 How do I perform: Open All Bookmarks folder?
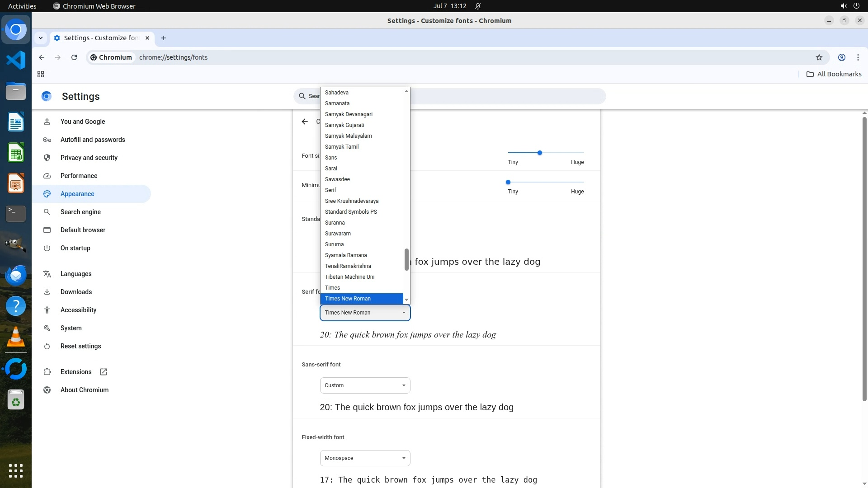(x=834, y=74)
